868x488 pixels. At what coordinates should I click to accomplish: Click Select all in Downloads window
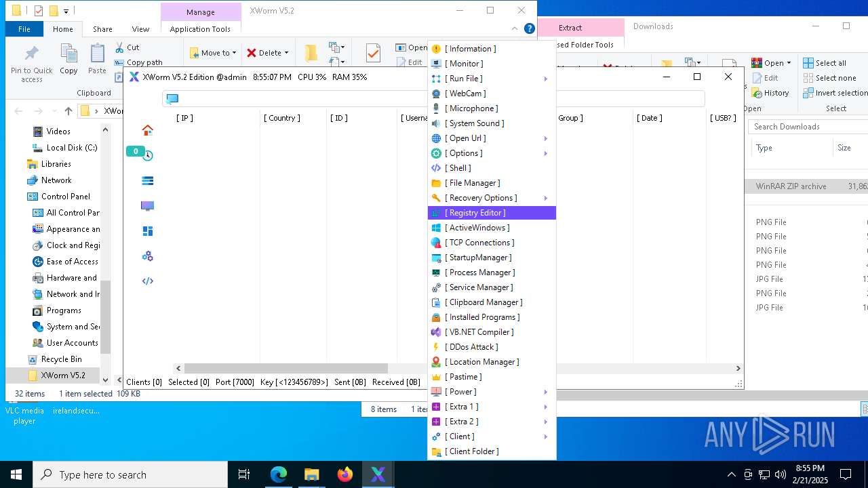pyautogui.click(x=825, y=63)
